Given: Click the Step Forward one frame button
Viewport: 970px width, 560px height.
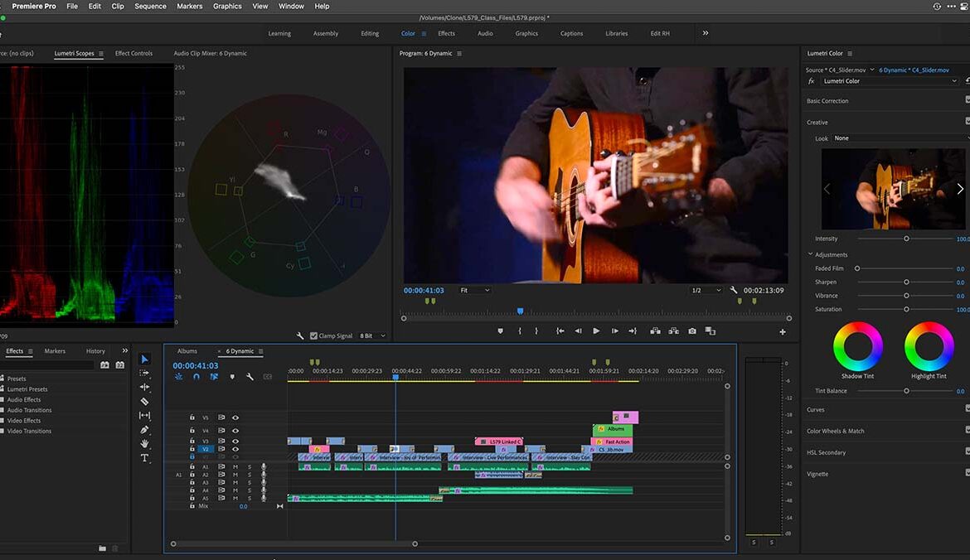Looking at the screenshot, I should [614, 331].
